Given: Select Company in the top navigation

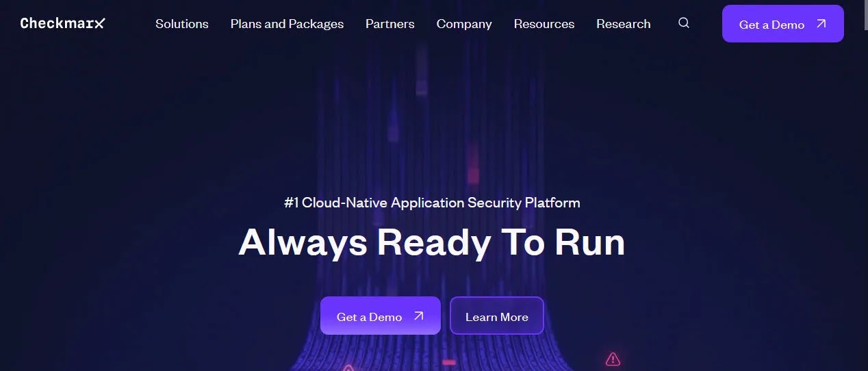Looking at the screenshot, I should pyautogui.click(x=464, y=24).
